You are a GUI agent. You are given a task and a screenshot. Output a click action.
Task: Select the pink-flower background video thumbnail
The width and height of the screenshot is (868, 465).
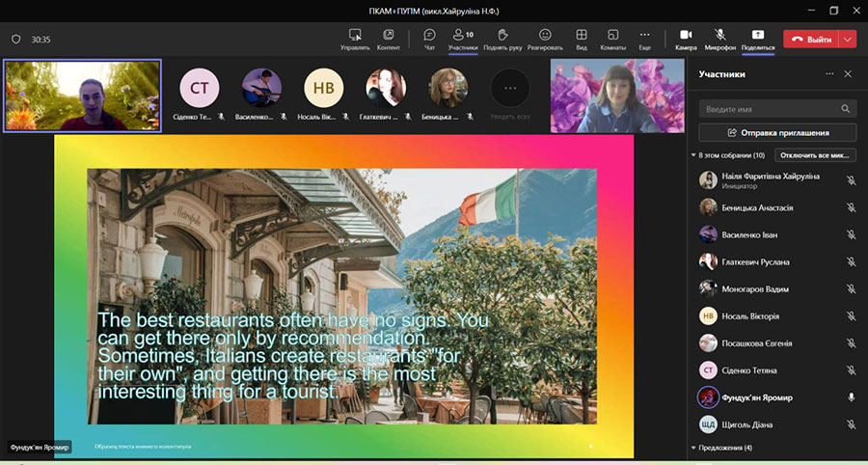[616, 96]
